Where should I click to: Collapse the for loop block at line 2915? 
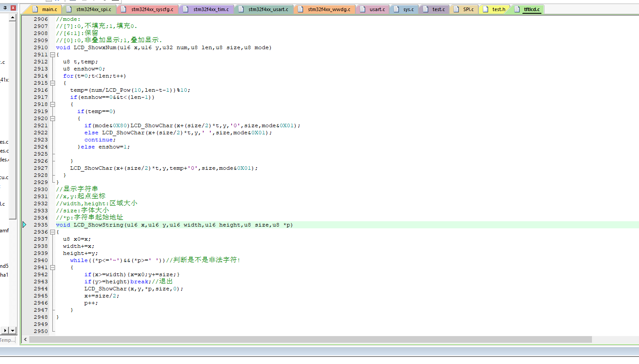[x=52, y=83]
